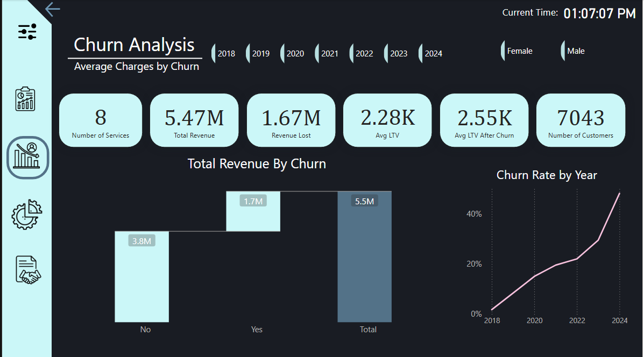Select the churn analysis declining chart icon

coord(27,158)
